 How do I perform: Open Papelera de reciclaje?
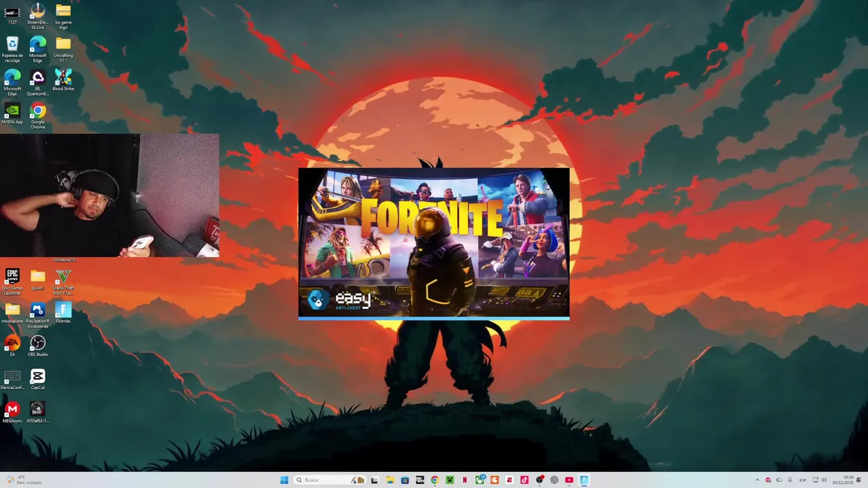12,49
